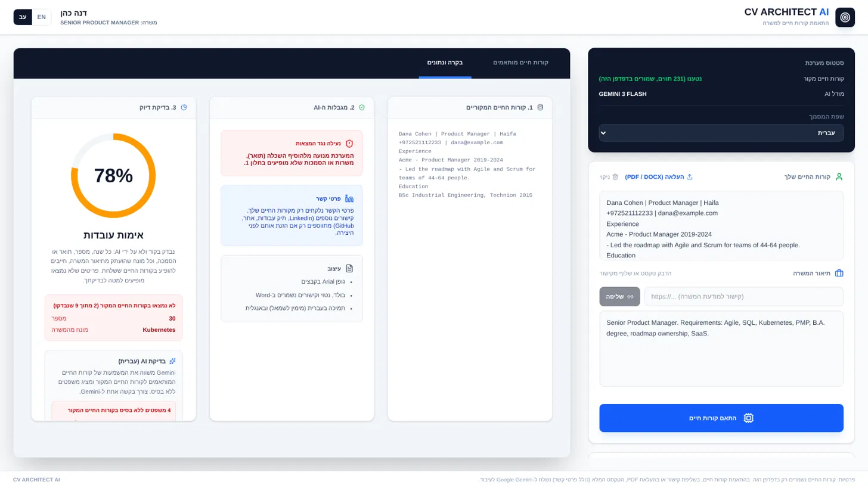Click the sparkle icon by בדיקת AI
Image resolution: width=868 pixels, height=488 pixels.
tap(172, 361)
